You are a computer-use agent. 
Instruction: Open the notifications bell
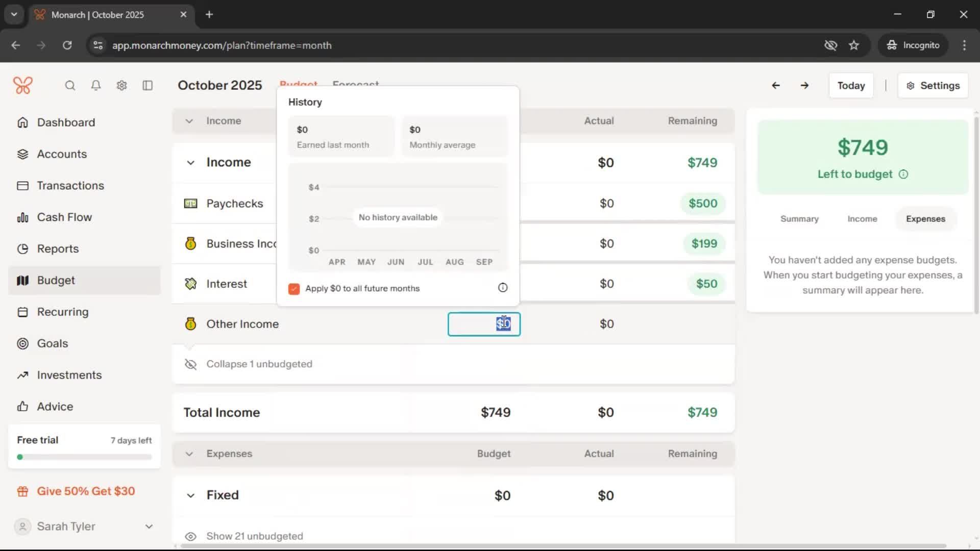(x=95, y=86)
